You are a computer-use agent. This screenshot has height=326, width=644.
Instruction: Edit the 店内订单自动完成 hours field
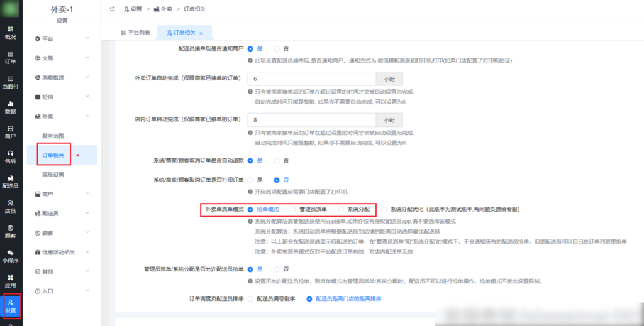[x=311, y=120]
